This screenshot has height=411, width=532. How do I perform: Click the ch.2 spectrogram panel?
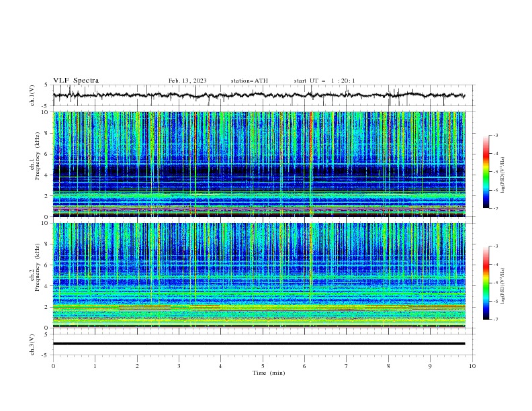[259, 275]
